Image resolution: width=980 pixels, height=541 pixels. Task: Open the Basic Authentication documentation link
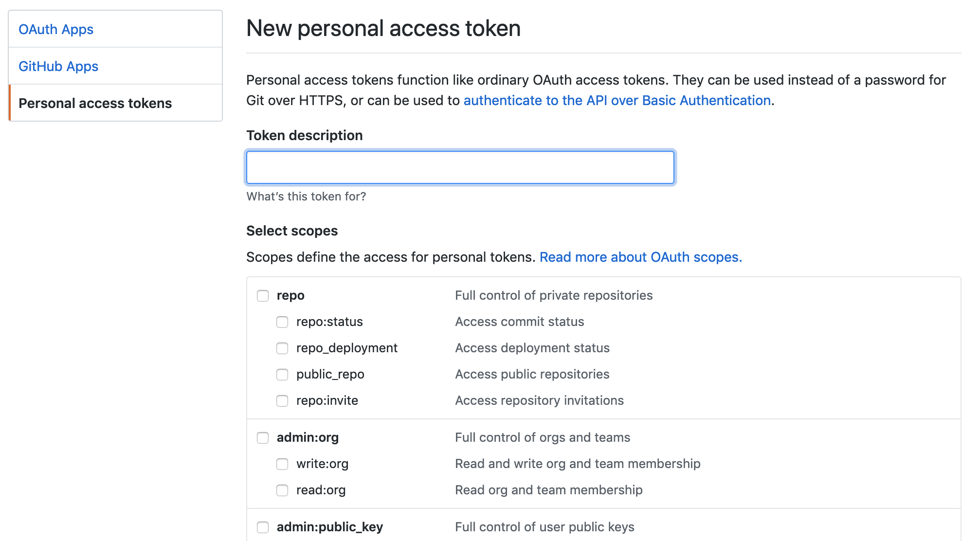coord(617,100)
